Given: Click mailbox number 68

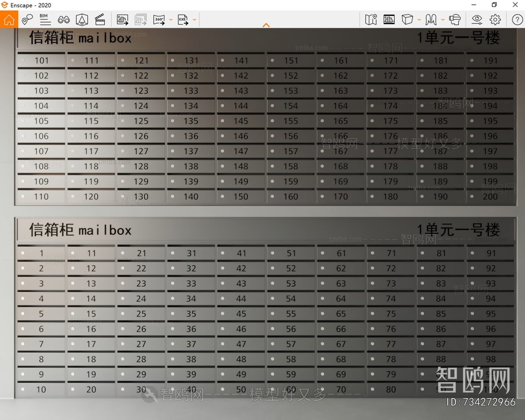Looking at the screenshot, I should coord(341,359).
